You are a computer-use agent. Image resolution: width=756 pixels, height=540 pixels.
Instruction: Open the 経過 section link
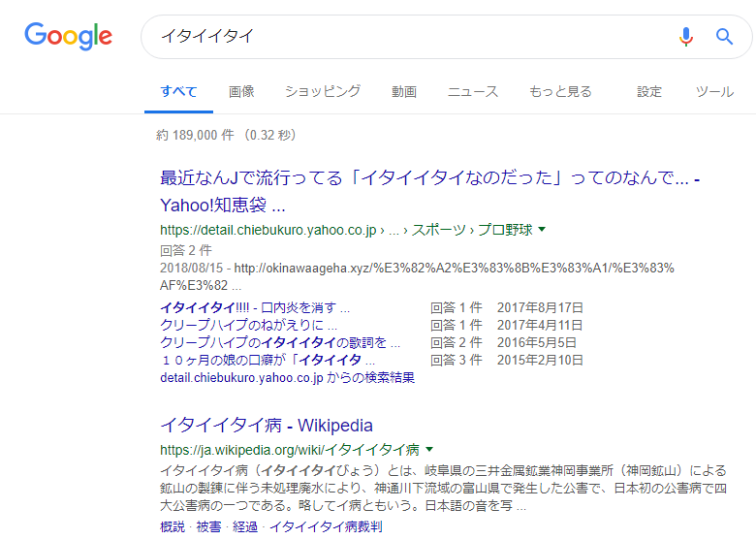click(x=245, y=526)
